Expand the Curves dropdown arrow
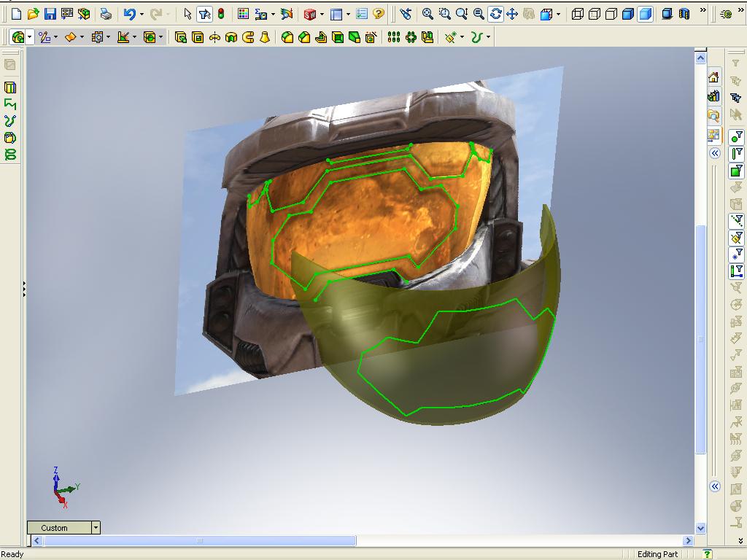747x560 pixels. click(488, 36)
